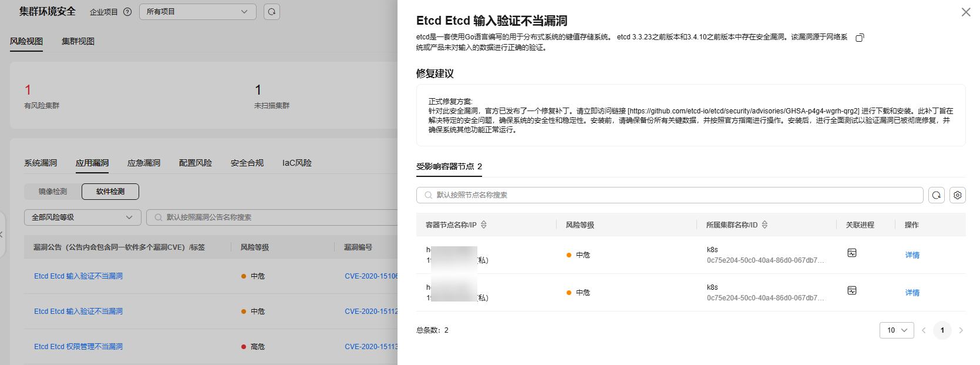Viewport: 980px width, 365px height.
Task: Click the 总条数: 2 total count
Action: click(432, 330)
